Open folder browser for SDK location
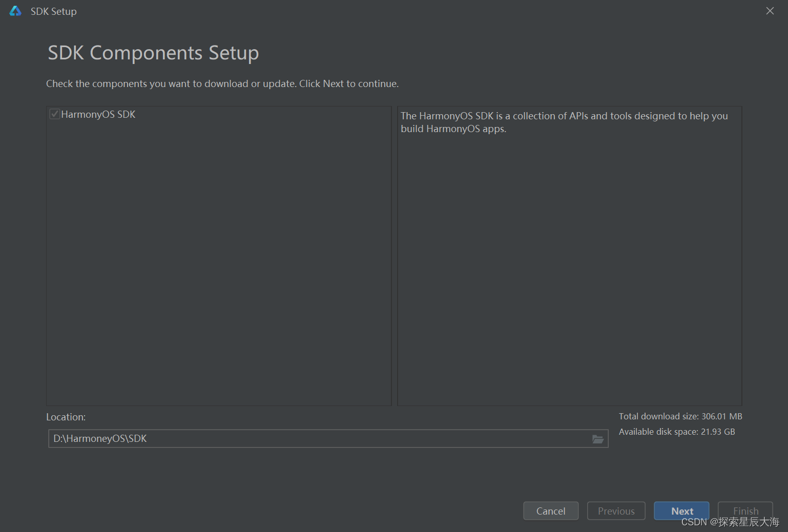 pyautogui.click(x=597, y=439)
